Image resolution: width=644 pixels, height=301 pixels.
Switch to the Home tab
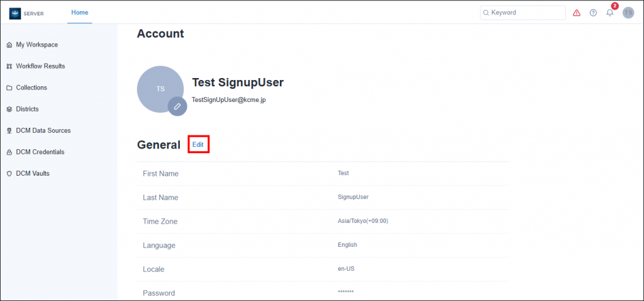click(80, 13)
